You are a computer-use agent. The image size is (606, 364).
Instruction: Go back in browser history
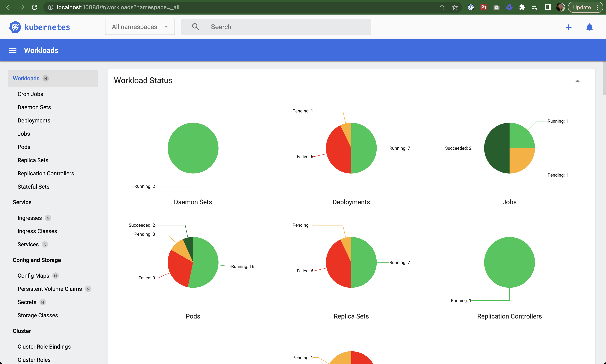pos(9,7)
